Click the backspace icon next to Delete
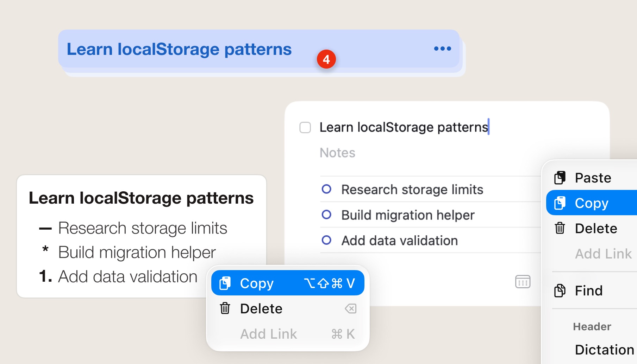The image size is (637, 364). pyautogui.click(x=350, y=309)
